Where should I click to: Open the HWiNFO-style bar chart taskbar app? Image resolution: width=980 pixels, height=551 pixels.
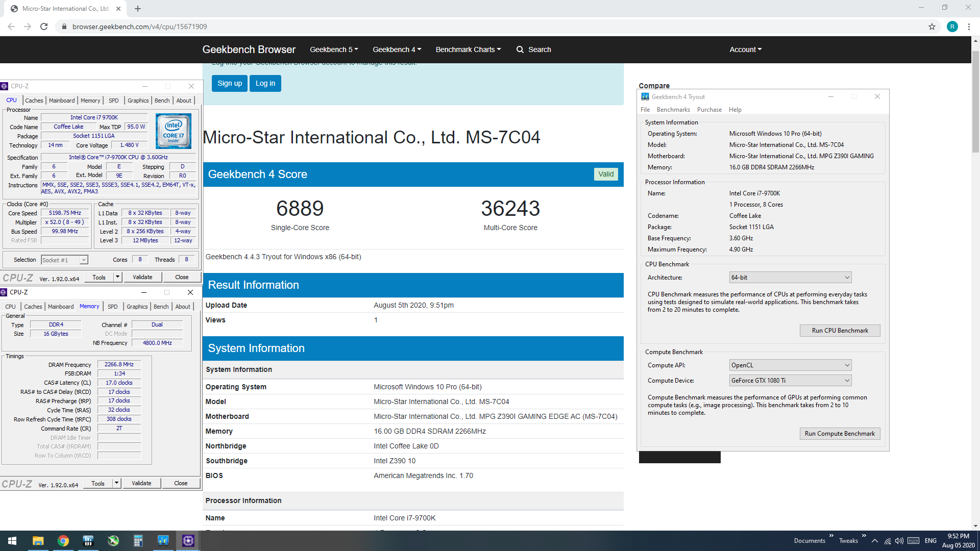[x=88, y=541]
